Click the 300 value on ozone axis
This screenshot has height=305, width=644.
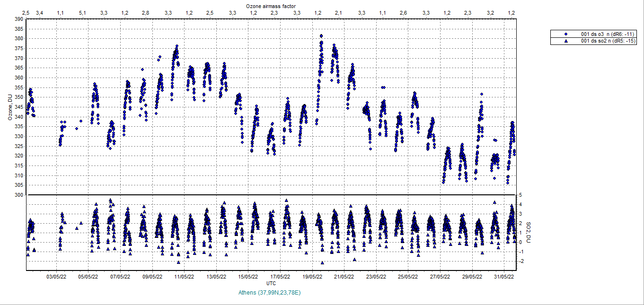[x=18, y=195]
